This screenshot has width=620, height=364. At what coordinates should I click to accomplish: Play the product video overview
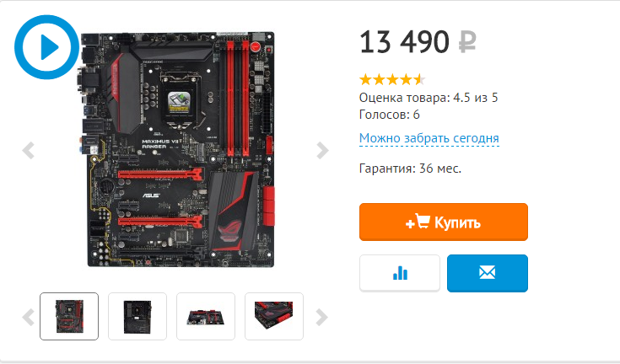pyautogui.click(x=46, y=47)
